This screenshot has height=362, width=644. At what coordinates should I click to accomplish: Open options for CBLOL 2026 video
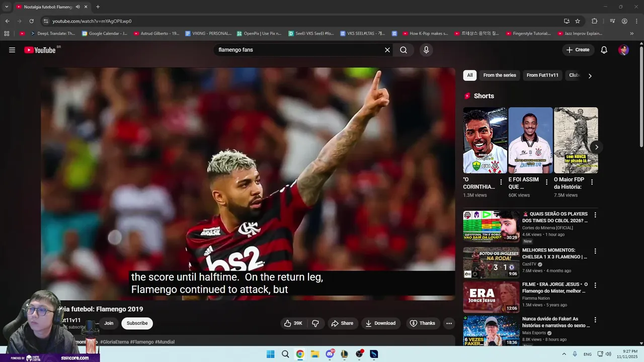pos(595,215)
